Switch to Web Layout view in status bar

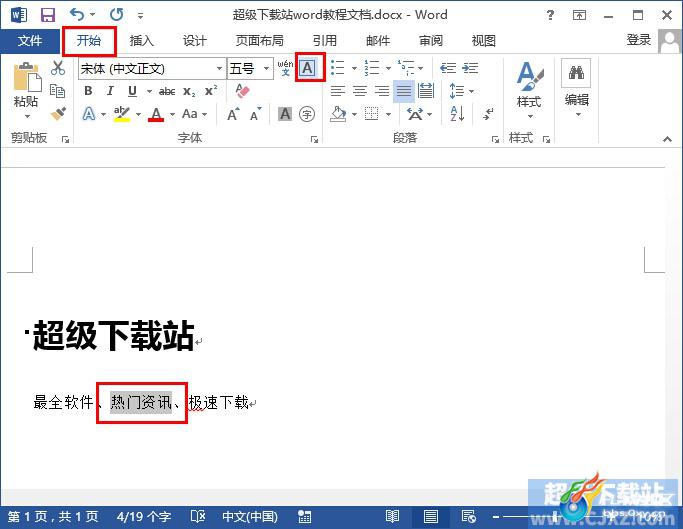(x=469, y=517)
